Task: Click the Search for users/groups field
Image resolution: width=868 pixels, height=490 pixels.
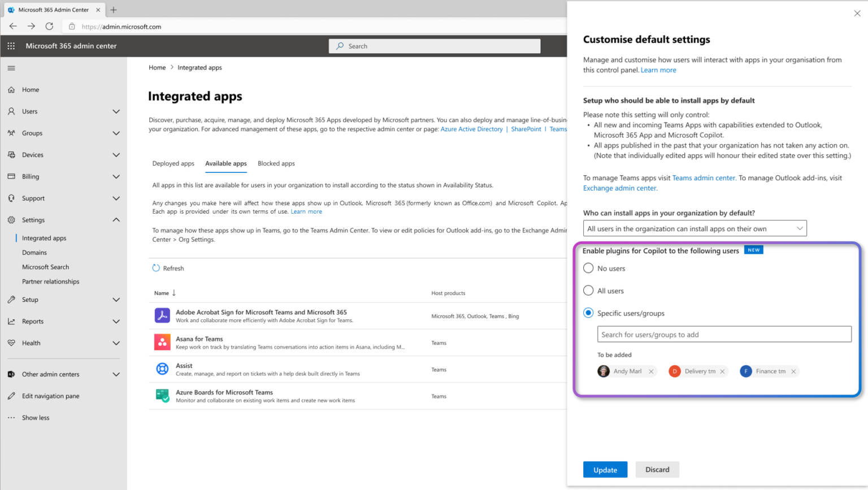Action: [723, 334]
